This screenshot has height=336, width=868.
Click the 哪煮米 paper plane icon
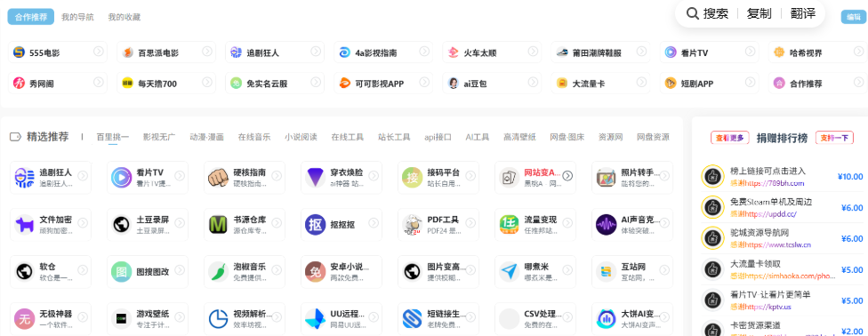pyautogui.click(x=510, y=271)
